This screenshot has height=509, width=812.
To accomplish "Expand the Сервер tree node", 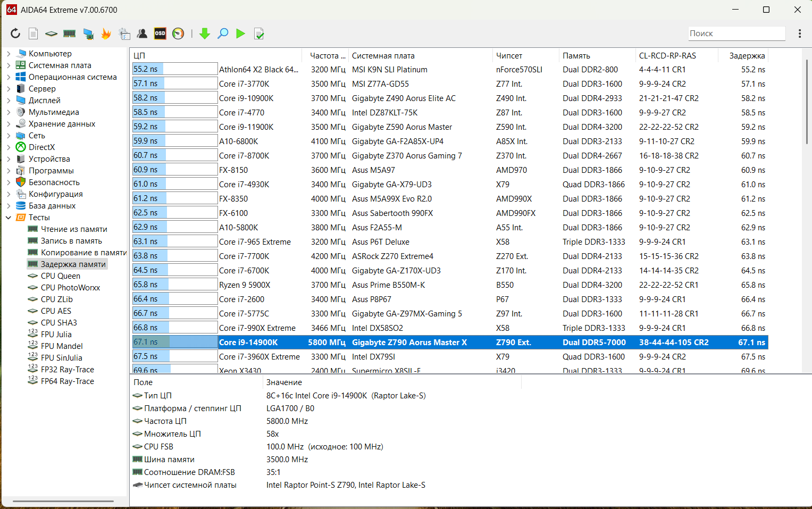I will 9,89.
